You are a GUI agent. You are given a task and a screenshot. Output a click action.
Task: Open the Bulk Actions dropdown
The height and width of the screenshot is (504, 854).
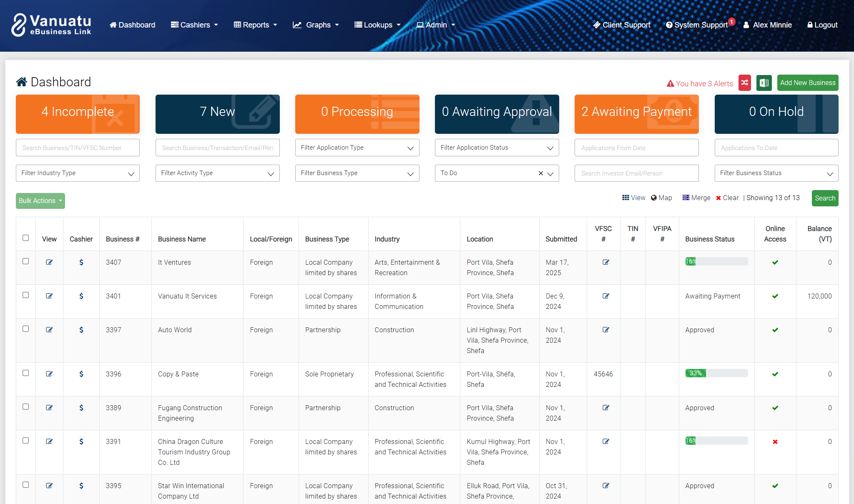40,201
